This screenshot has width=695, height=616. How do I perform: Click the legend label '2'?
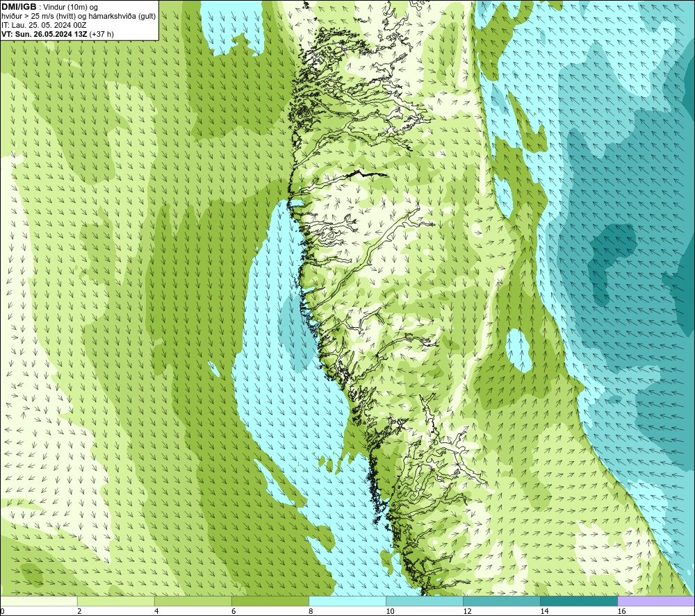pos(79,611)
